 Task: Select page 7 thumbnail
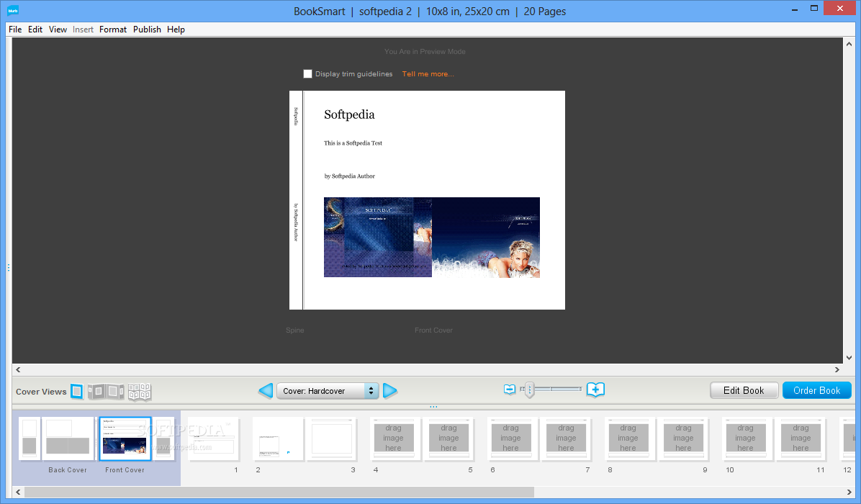(x=566, y=438)
